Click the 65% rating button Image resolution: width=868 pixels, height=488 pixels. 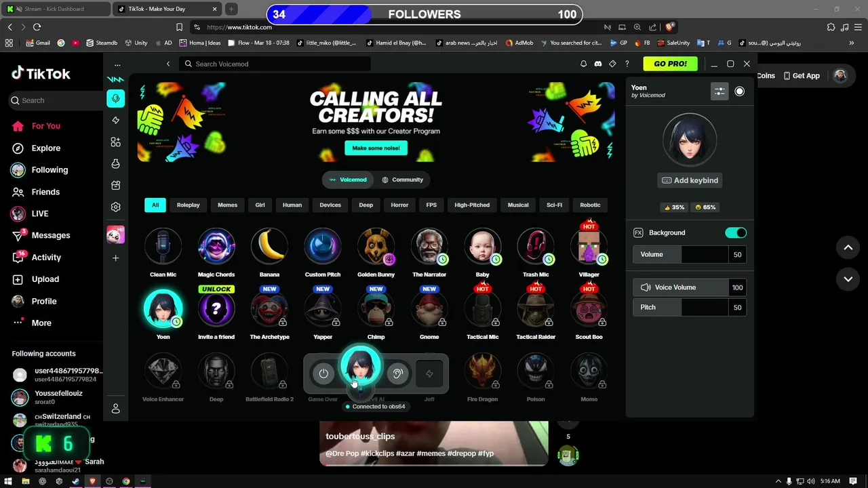coord(705,207)
